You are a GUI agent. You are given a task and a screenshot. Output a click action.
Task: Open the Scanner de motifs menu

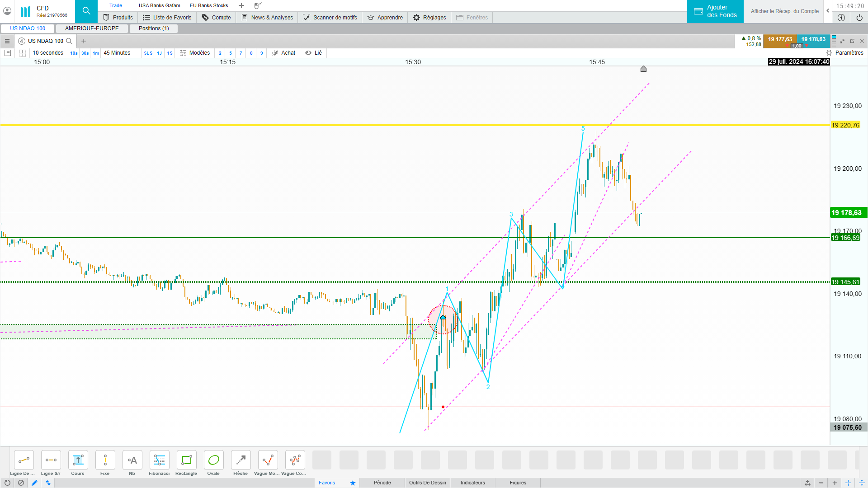330,18
